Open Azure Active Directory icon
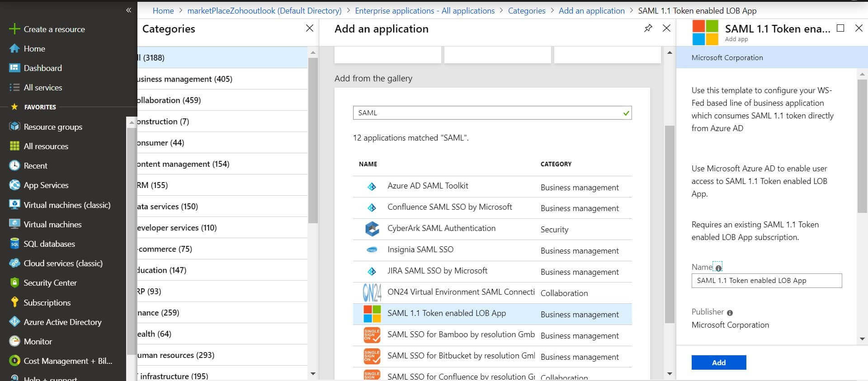 pyautogui.click(x=14, y=322)
